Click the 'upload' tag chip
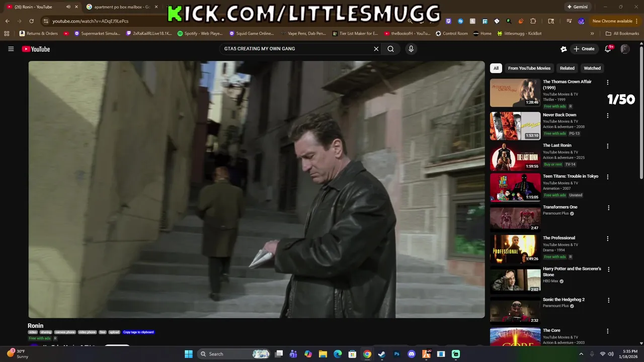 click(114, 332)
